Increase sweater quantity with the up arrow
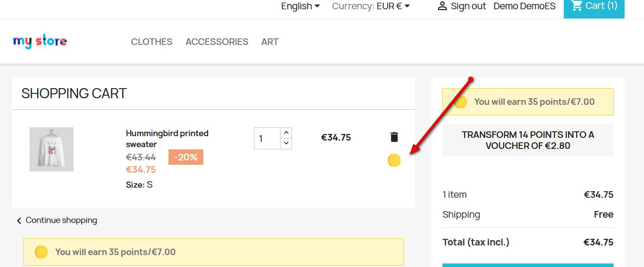The height and width of the screenshot is (267, 644). click(286, 133)
